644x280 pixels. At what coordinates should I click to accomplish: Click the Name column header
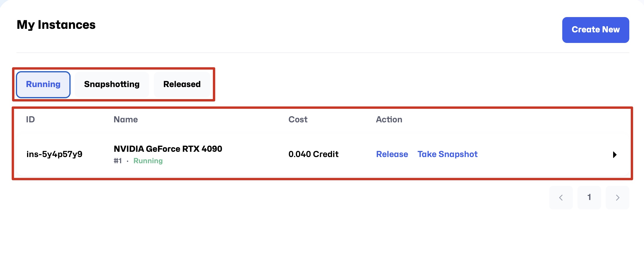click(x=126, y=119)
